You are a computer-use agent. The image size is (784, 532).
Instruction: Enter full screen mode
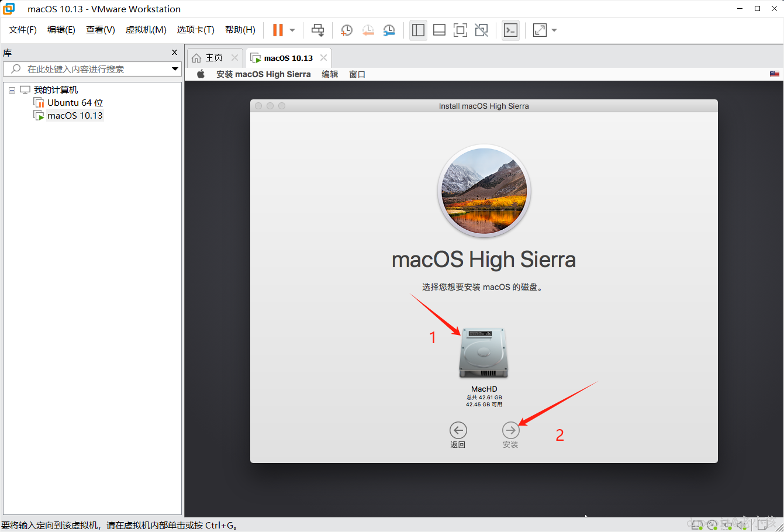460,30
